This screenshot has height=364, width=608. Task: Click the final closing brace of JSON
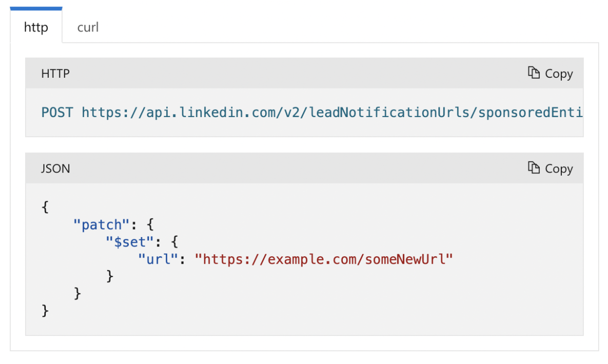[45, 311]
